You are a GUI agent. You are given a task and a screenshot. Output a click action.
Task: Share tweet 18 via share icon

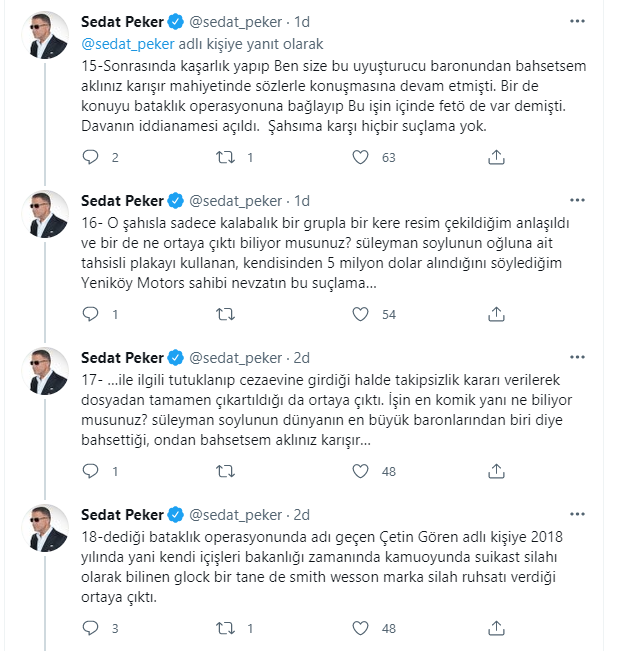(x=496, y=628)
